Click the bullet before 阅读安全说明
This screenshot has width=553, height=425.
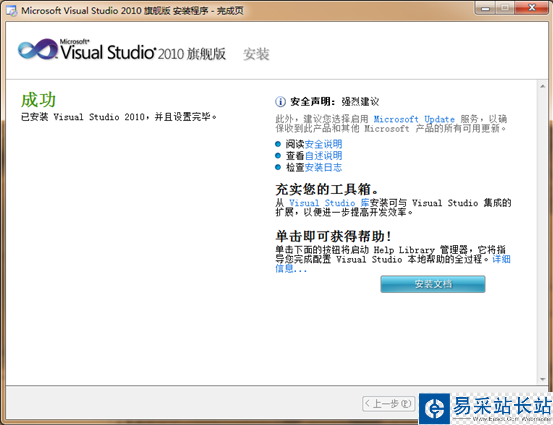pos(278,144)
